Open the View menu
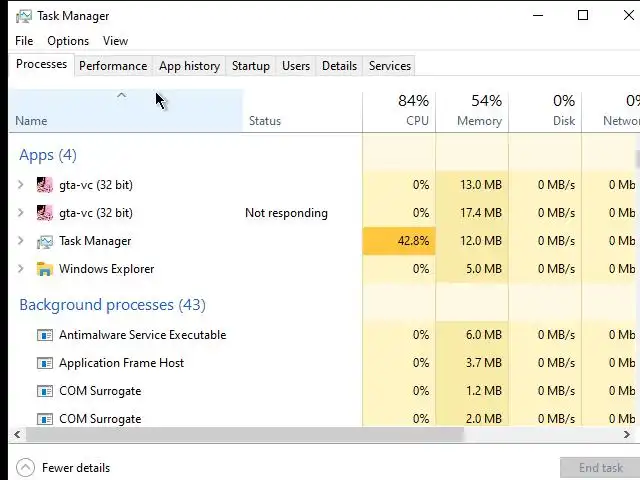Viewport: 640px width, 480px height. coord(115,41)
